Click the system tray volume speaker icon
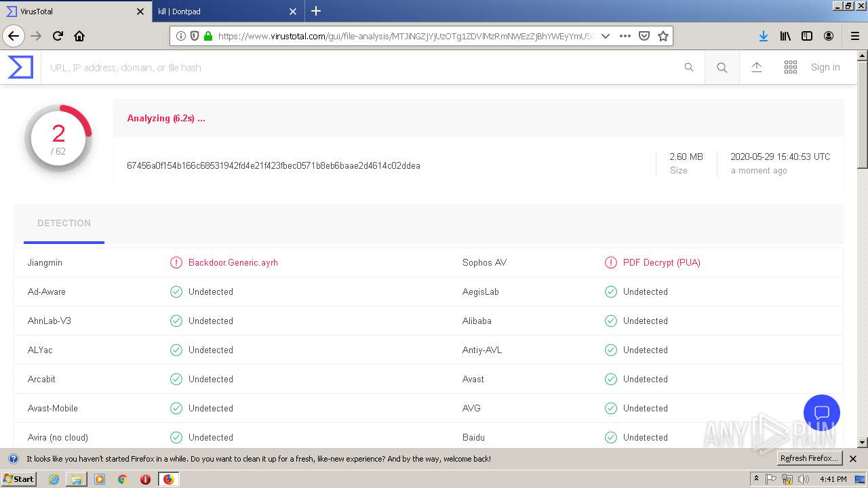The image size is (868, 488). tap(804, 479)
